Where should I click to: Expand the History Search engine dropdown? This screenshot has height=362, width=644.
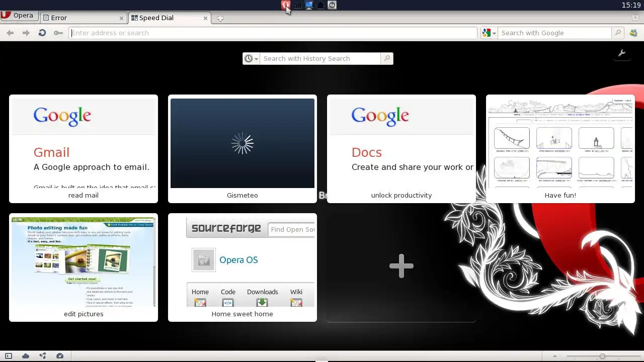point(251,58)
